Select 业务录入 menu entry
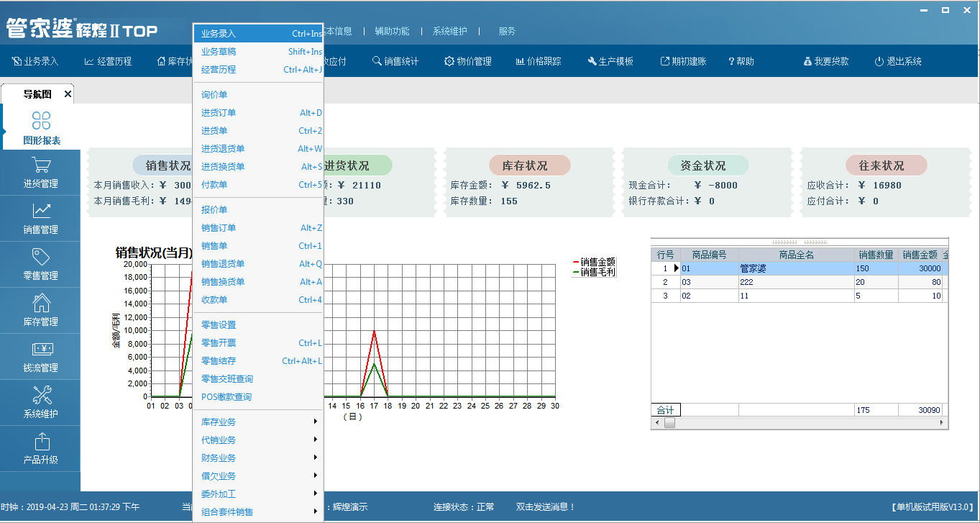Image resolution: width=980 pixels, height=523 pixels. point(259,34)
